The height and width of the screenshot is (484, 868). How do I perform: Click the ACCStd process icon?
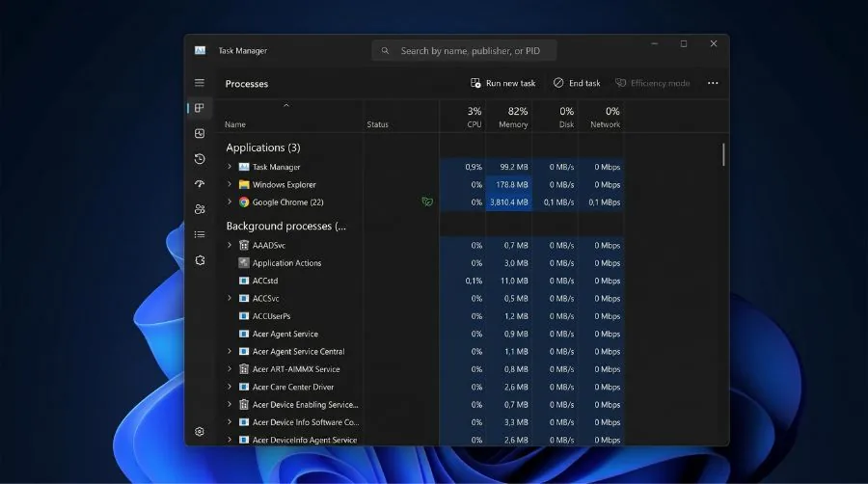tap(244, 281)
